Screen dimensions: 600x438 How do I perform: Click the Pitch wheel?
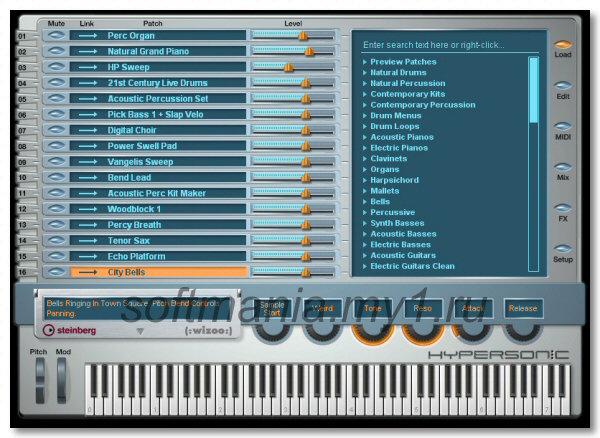(x=40, y=381)
